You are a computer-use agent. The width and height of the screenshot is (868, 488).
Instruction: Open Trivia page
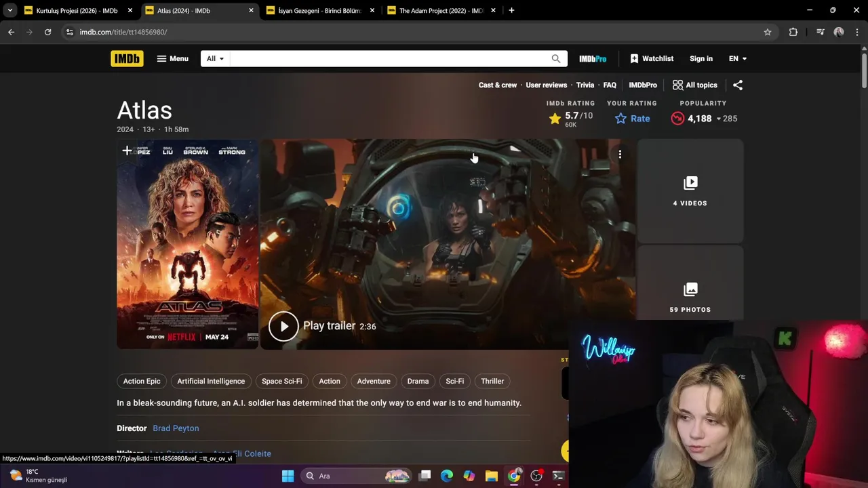[x=585, y=85]
